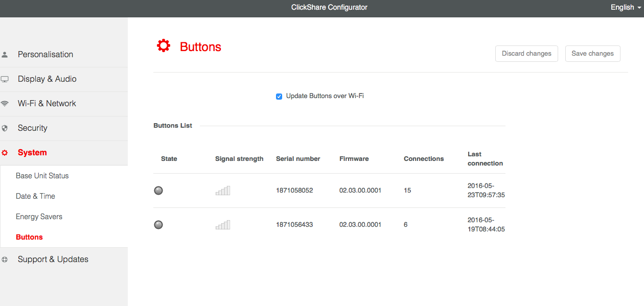Screen dimensions: 644x306
Task: Click serial number 1871058052 in list
Action: click(x=294, y=191)
